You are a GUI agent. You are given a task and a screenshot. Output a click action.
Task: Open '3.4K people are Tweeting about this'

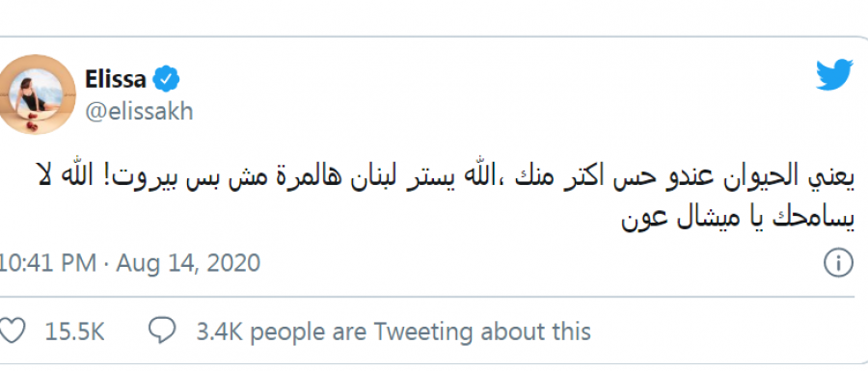(x=393, y=331)
